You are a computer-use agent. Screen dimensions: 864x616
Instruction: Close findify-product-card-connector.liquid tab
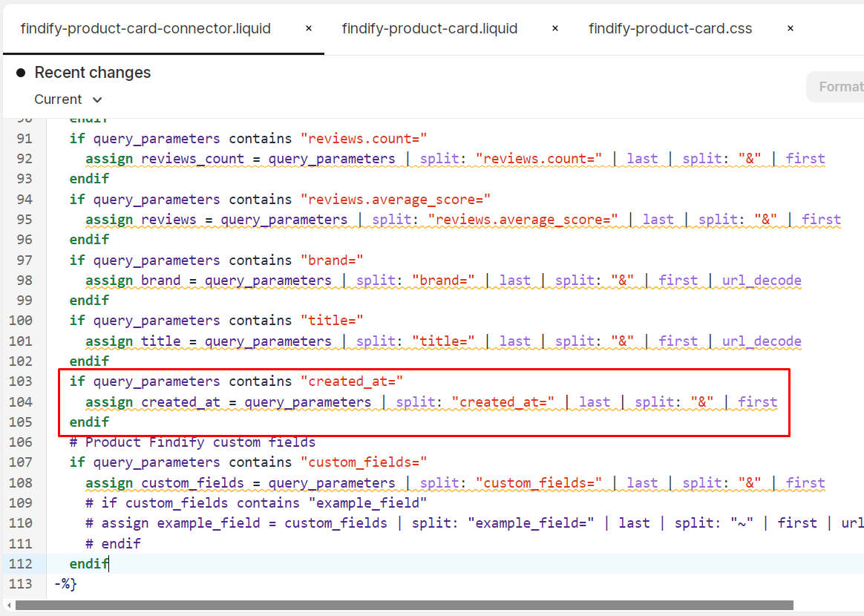click(309, 29)
